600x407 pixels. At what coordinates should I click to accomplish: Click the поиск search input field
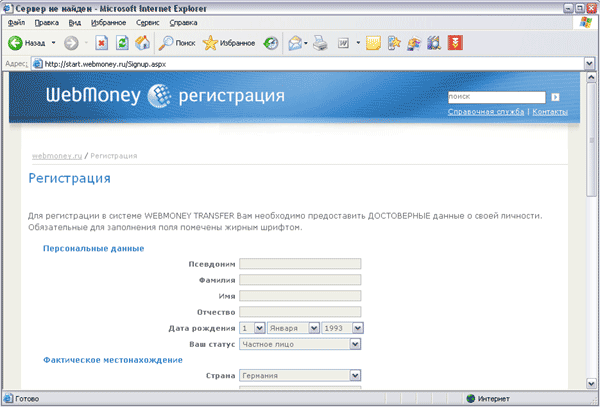(x=497, y=97)
